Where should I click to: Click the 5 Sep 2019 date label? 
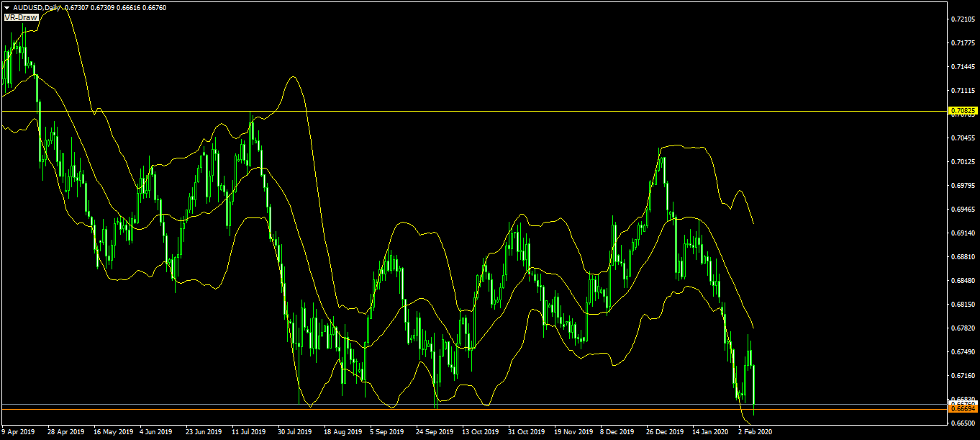click(387, 432)
